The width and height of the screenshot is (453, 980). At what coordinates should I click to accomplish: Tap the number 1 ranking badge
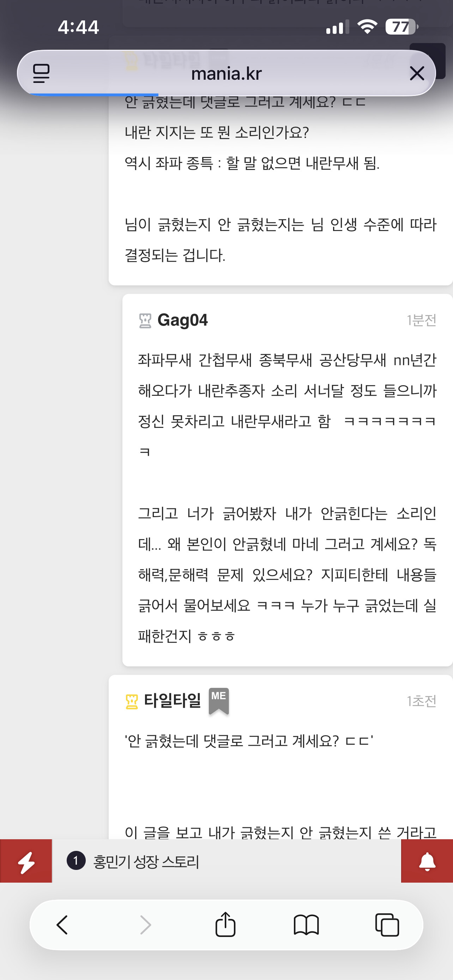76,860
